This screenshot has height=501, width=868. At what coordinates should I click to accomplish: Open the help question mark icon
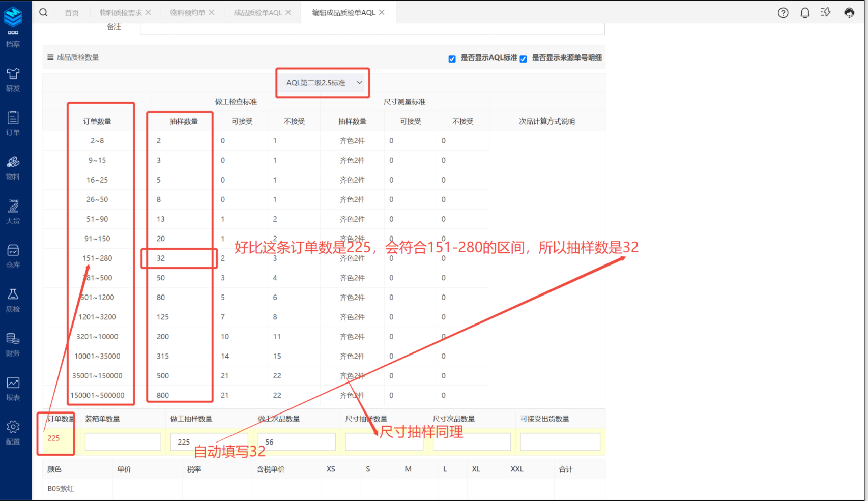(783, 13)
